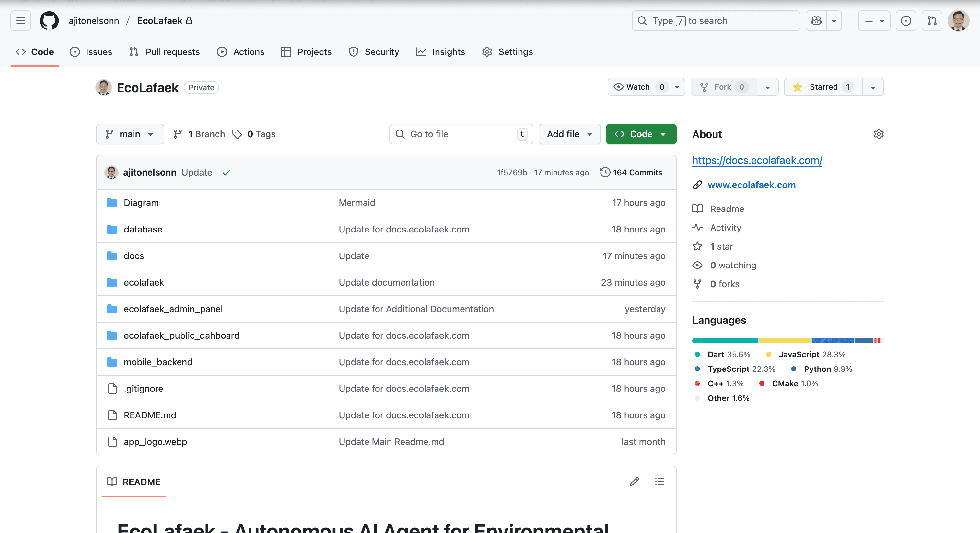Open GitHub Copilot from the header

(816, 20)
